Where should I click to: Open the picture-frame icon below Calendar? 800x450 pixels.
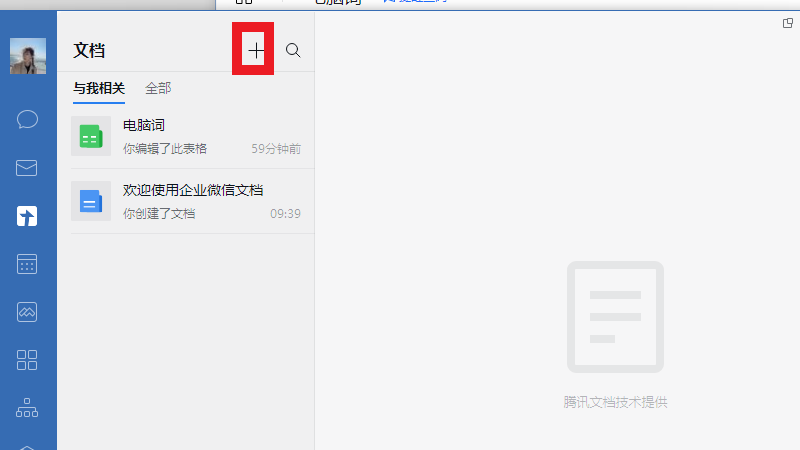(28, 312)
